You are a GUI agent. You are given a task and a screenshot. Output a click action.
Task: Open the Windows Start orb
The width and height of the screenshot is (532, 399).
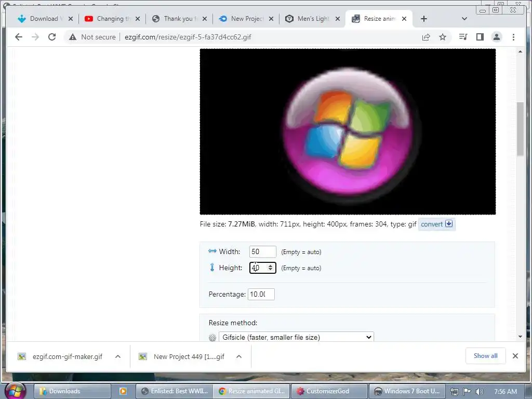pos(15,391)
